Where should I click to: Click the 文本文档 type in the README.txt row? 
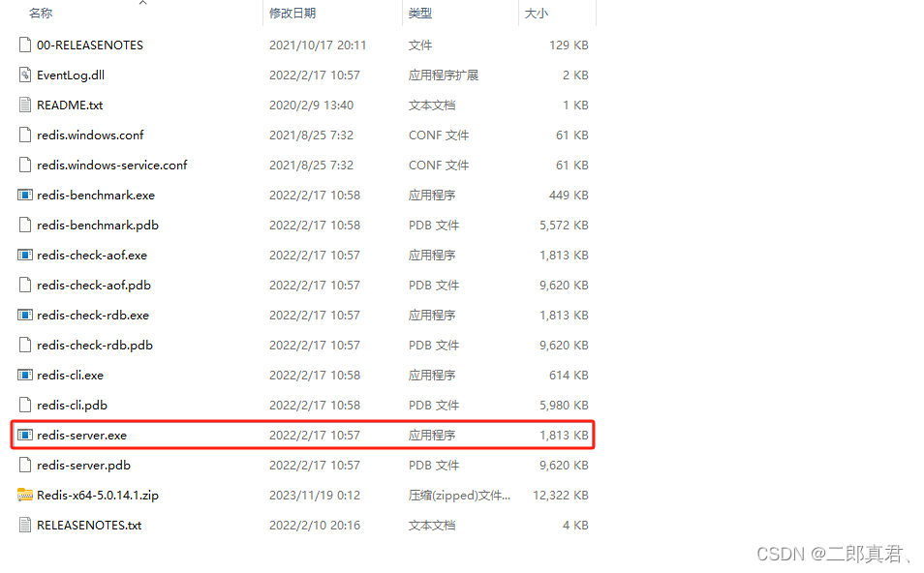(x=432, y=105)
